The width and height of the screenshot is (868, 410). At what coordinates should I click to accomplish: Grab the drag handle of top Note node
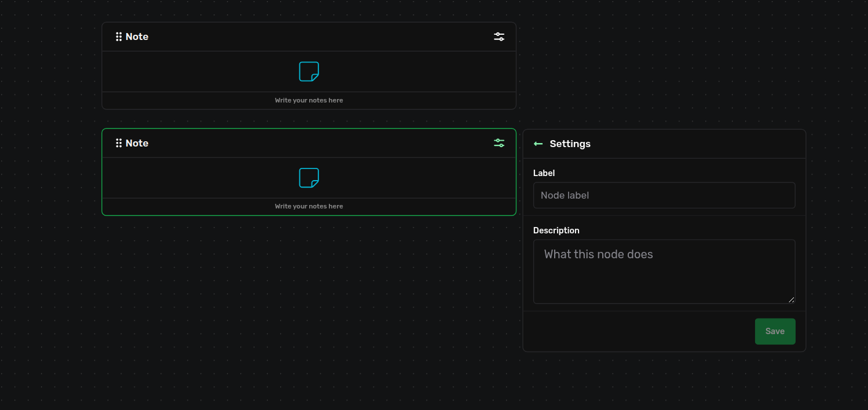[x=119, y=36]
